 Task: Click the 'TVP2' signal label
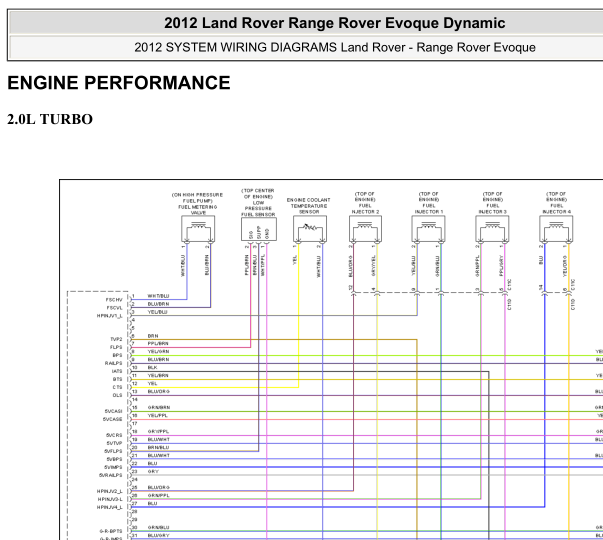click(116, 340)
